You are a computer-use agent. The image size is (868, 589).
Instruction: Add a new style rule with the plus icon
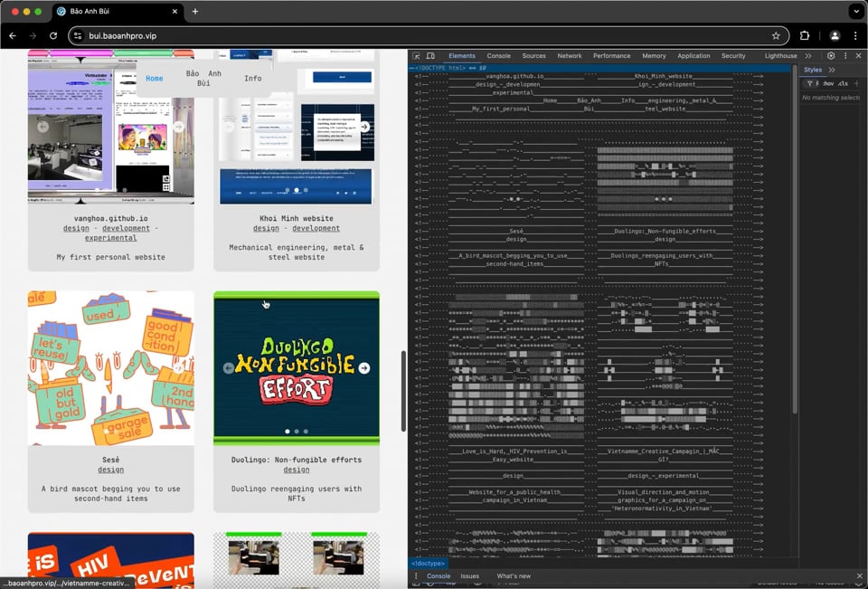pos(856,83)
